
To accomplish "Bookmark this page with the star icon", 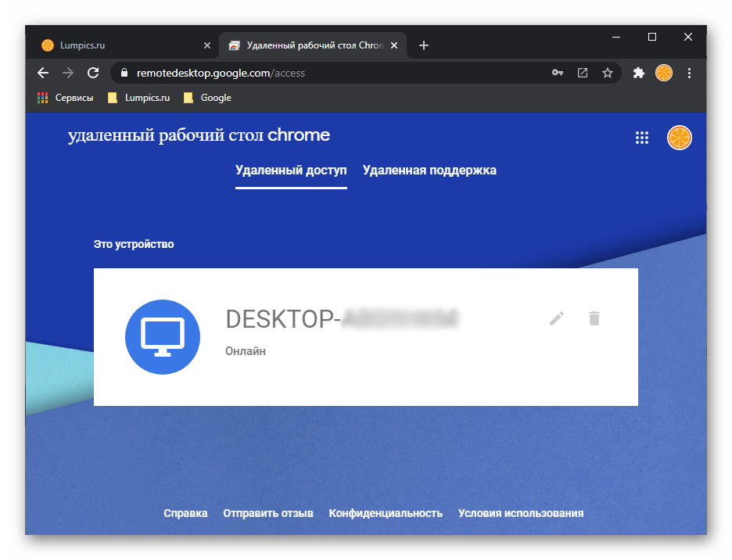I will [x=608, y=73].
